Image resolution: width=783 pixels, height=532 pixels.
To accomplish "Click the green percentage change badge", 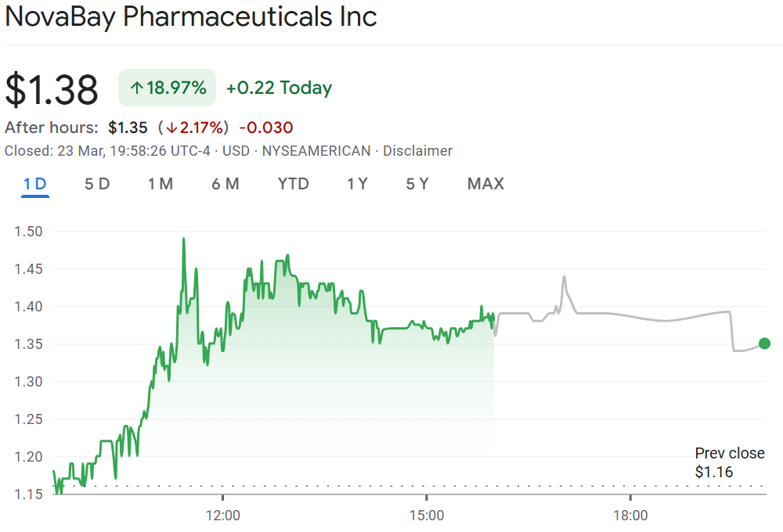I will (x=167, y=88).
